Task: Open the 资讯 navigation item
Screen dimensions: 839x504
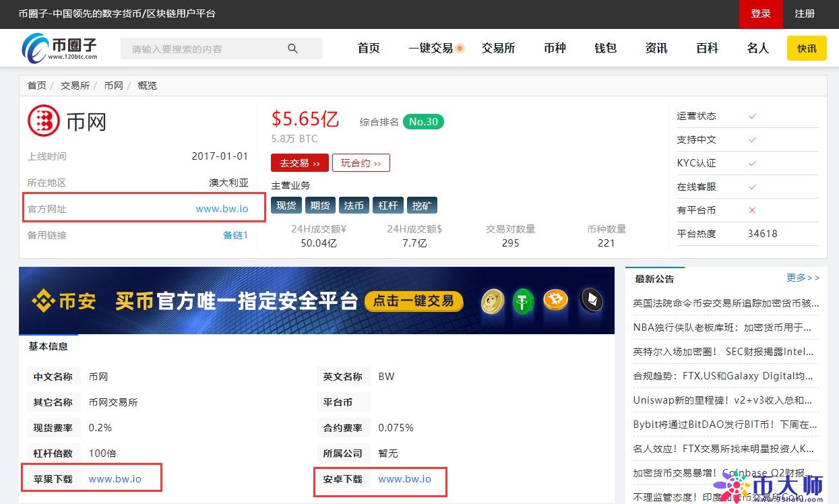Action: 656,49
